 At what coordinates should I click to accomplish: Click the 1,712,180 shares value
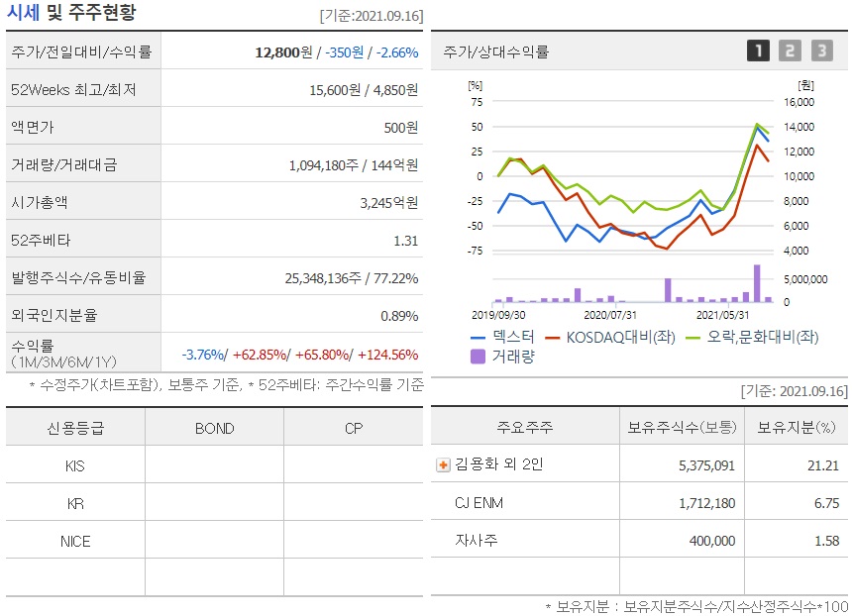coord(707,503)
